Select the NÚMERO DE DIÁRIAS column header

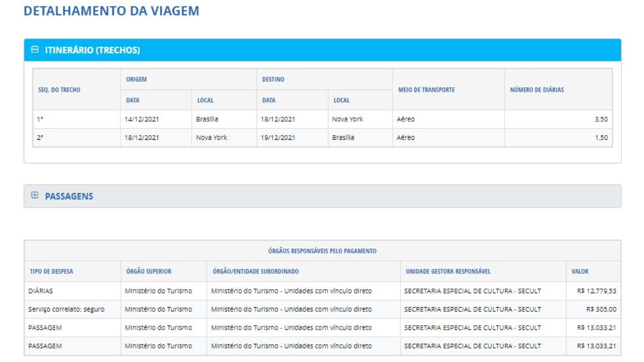pyautogui.click(x=537, y=90)
